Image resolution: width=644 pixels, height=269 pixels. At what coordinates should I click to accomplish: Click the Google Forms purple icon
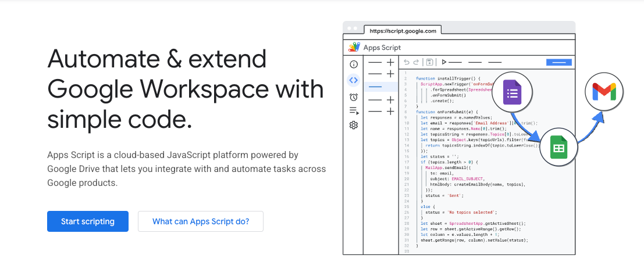pyautogui.click(x=512, y=93)
